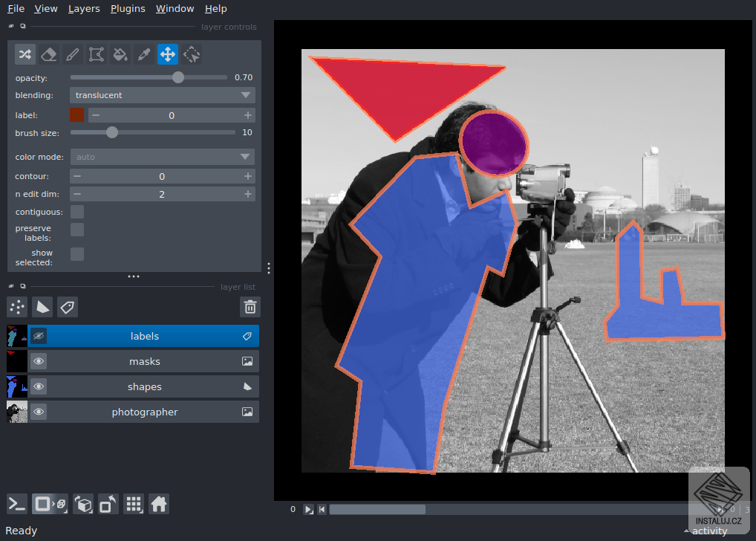Delete selected layer with trash icon
The image size is (756, 541).
250,307
